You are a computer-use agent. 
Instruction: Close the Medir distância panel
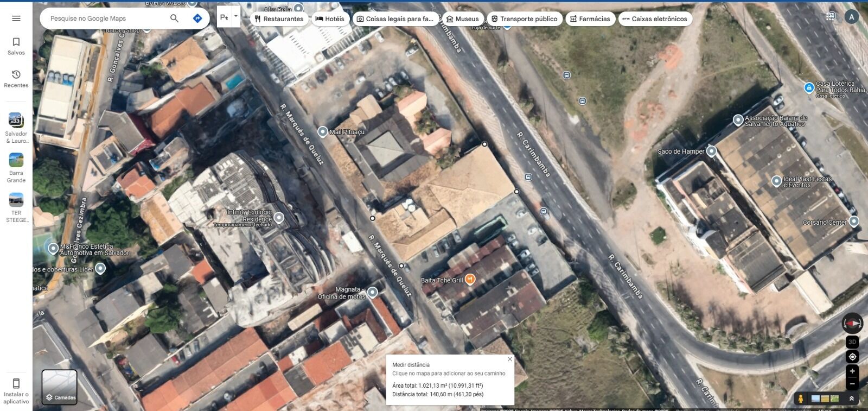click(509, 359)
